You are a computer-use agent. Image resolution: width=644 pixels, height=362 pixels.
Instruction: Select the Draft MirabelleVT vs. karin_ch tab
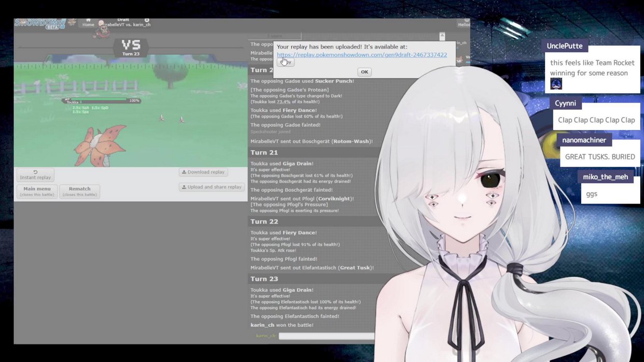tap(124, 23)
